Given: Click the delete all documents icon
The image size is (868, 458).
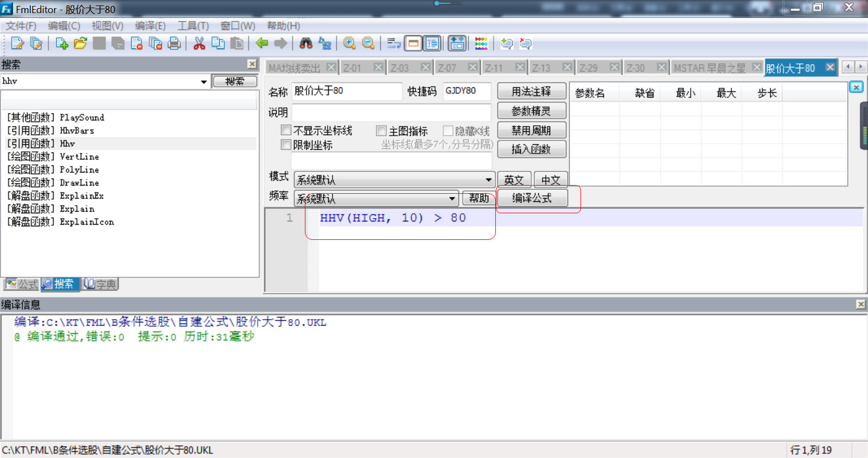Looking at the screenshot, I should point(156,43).
